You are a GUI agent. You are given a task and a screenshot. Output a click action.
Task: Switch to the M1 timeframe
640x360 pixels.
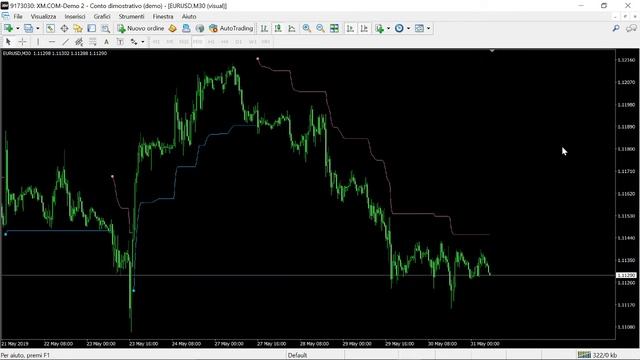pyautogui.click(x=156, y=42)
